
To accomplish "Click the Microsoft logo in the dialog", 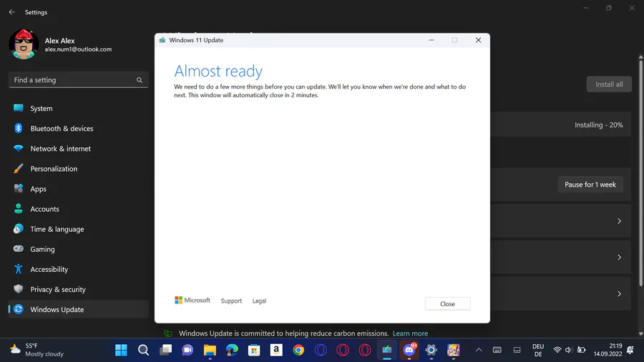I will point(192,300).
